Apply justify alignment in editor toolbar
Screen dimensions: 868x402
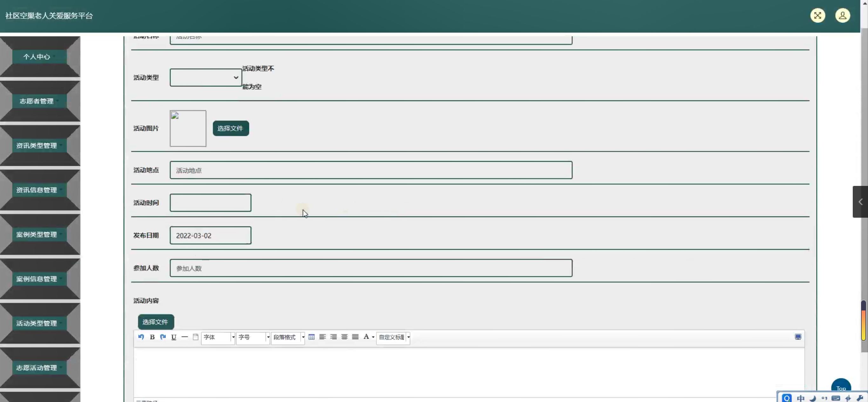click(x=355, y=337)
